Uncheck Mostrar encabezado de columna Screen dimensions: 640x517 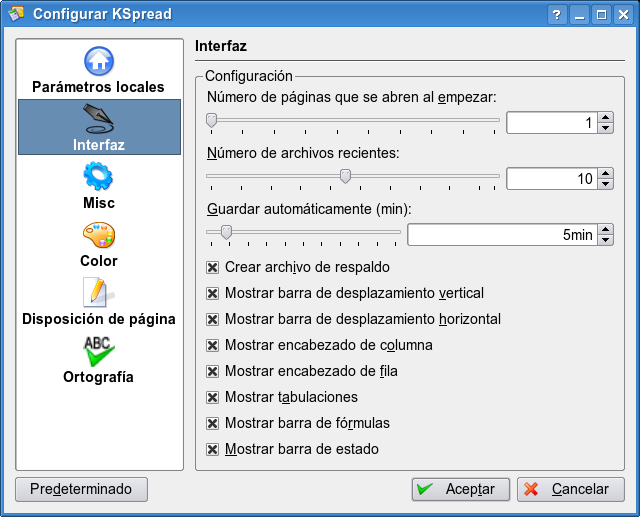click(212, 346)
